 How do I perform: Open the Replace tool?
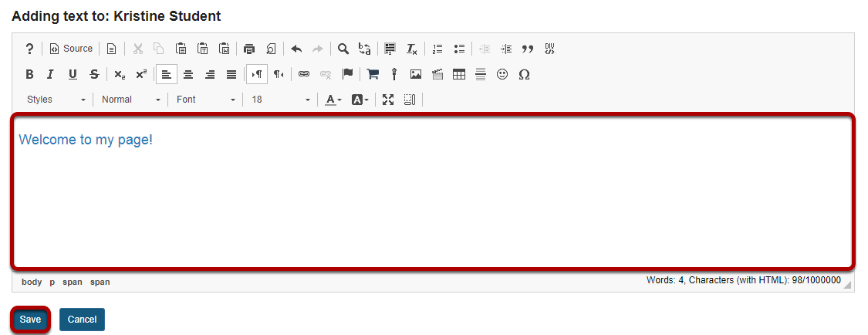(x=364, y=49)
